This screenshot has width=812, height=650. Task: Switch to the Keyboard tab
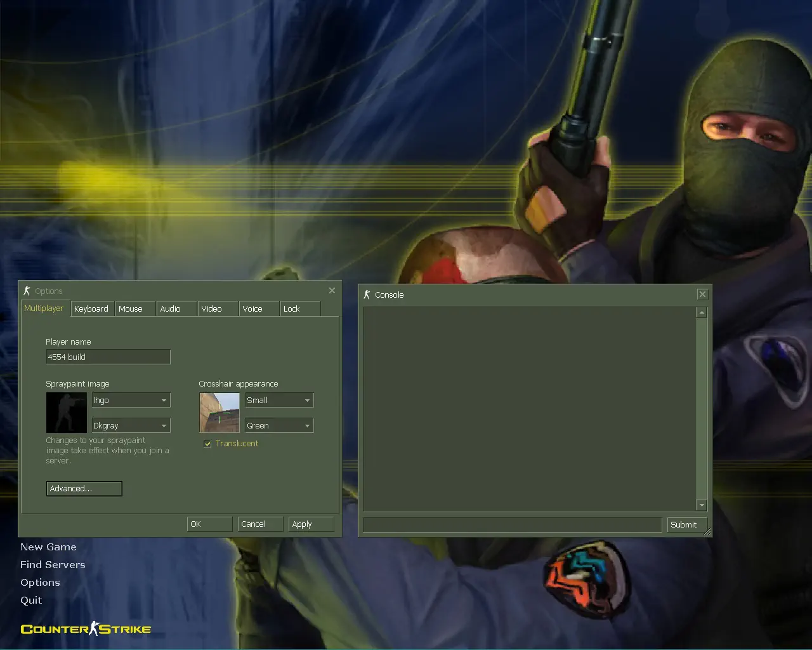click(91, 309)
